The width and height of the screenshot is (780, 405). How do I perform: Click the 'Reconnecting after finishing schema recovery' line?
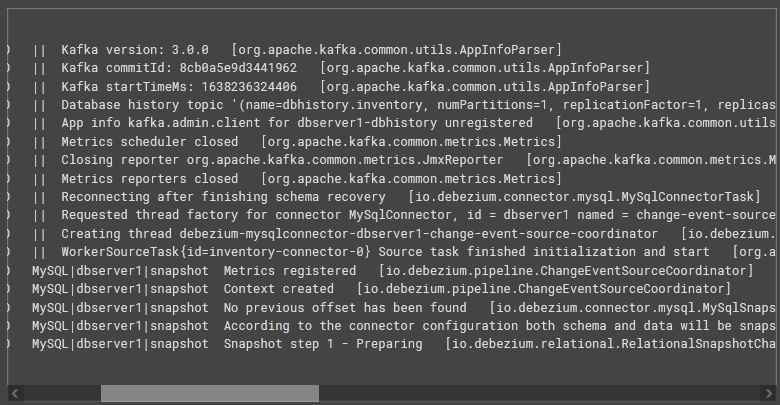(396, 197)
